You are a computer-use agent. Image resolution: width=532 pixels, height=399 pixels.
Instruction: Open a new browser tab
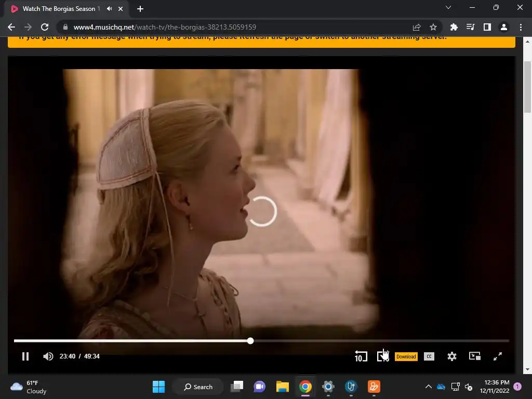coord(140,9)
